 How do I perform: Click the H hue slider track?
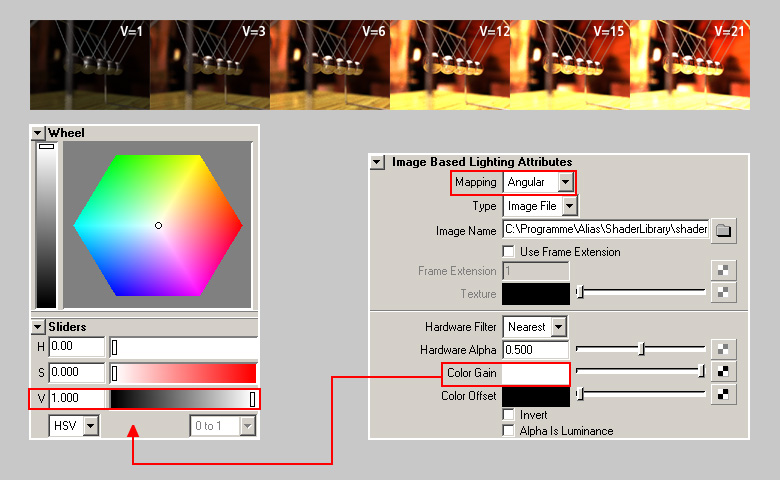184,348
